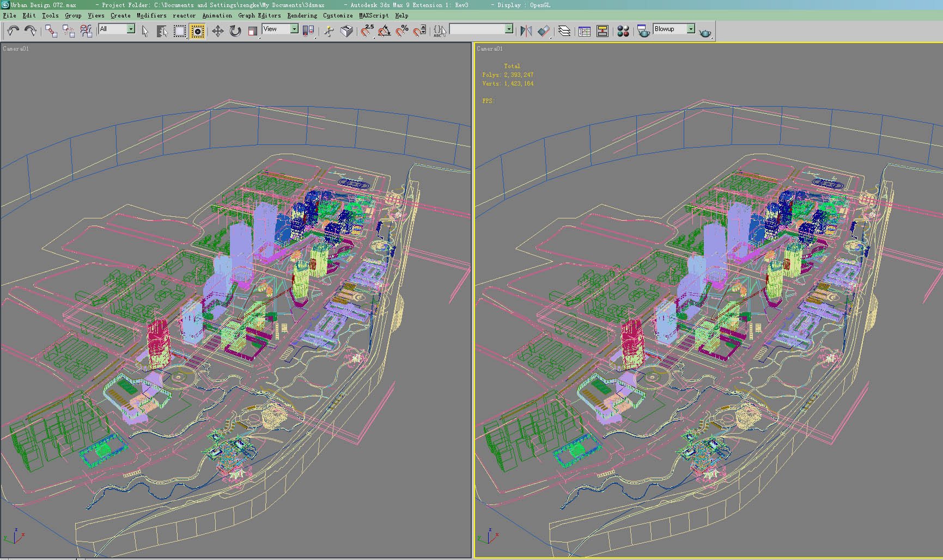Open Select by Name dialog

[162, 31]
